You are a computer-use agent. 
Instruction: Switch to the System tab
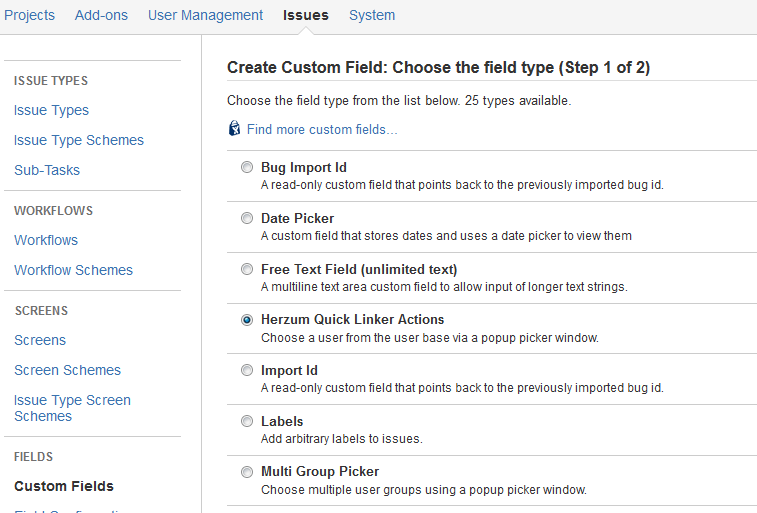372,15
